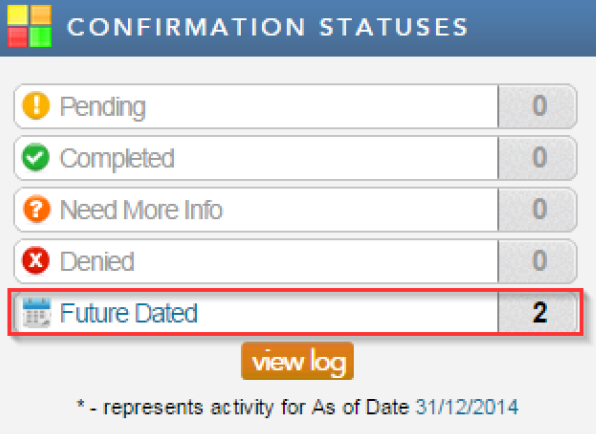Select the Denied status row
This screenshot has height=434, width=596.
point(295,261)
